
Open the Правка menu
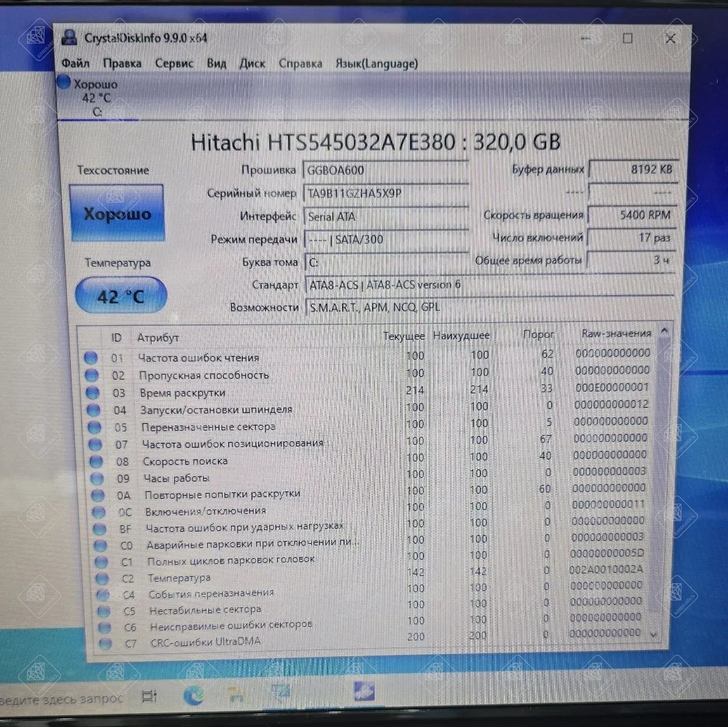click(x=122, y=64)
